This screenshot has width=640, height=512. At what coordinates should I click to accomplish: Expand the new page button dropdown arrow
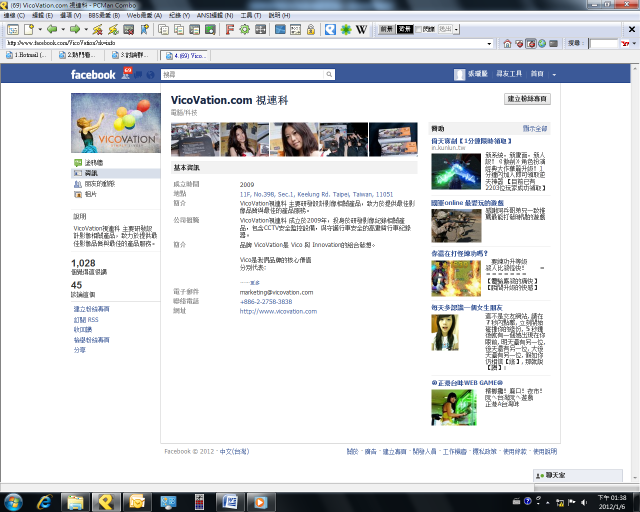pos(40,29)
